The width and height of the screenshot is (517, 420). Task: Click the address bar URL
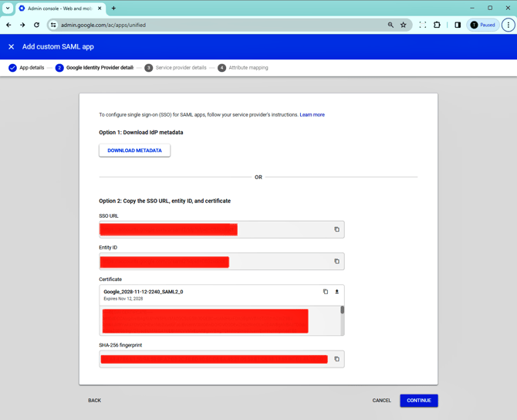[103, 25]
